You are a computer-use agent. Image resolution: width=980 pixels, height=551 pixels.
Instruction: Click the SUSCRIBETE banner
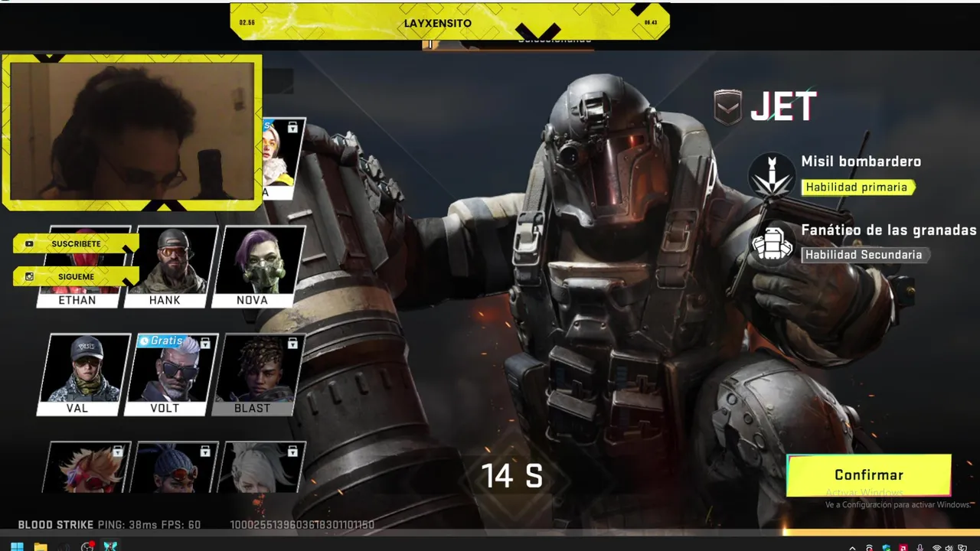tap(76, 243)
